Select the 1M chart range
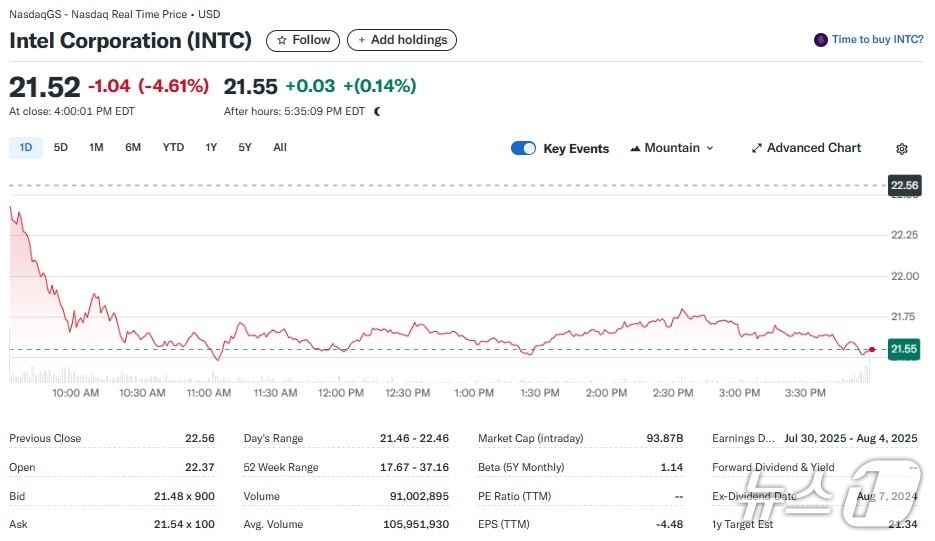 (96, 147)
